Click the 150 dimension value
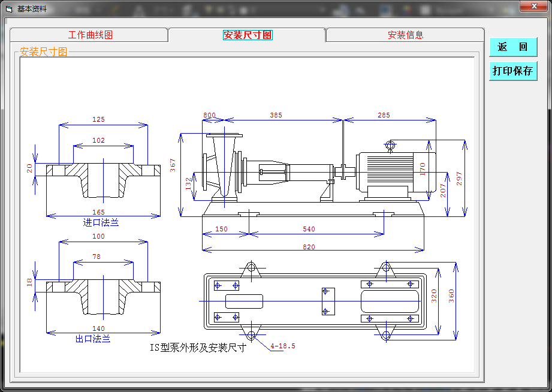This screenshot has height=392, width=552. pyautogui.click(x=221, y=229)
